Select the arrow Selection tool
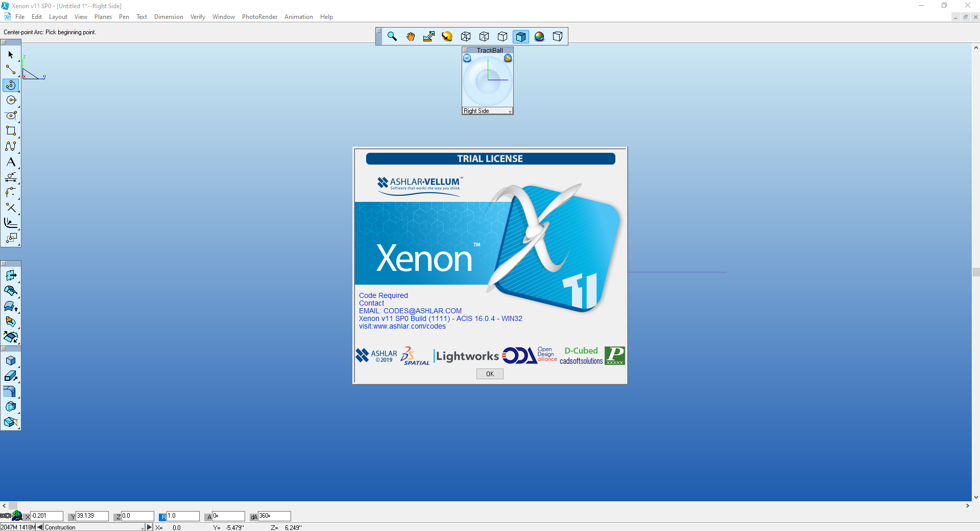The width and height of the screenshot is (980, 531). (x=11, y=55)
